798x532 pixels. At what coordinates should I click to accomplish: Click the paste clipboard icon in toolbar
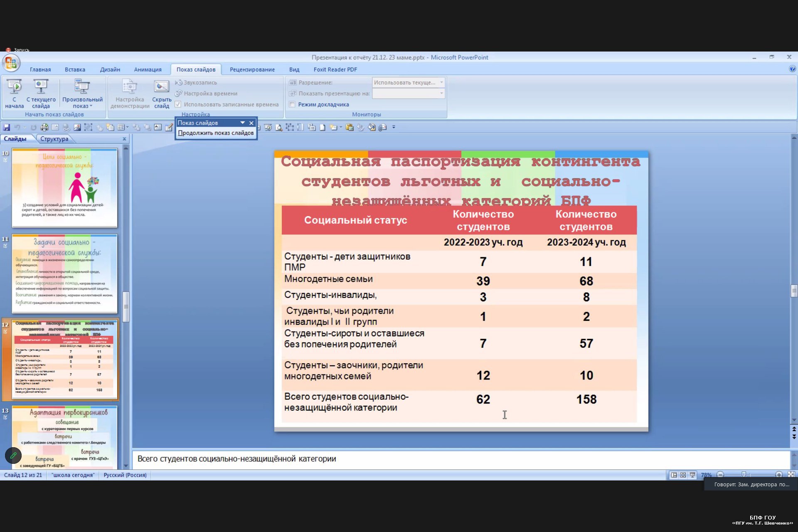[350, 128]
